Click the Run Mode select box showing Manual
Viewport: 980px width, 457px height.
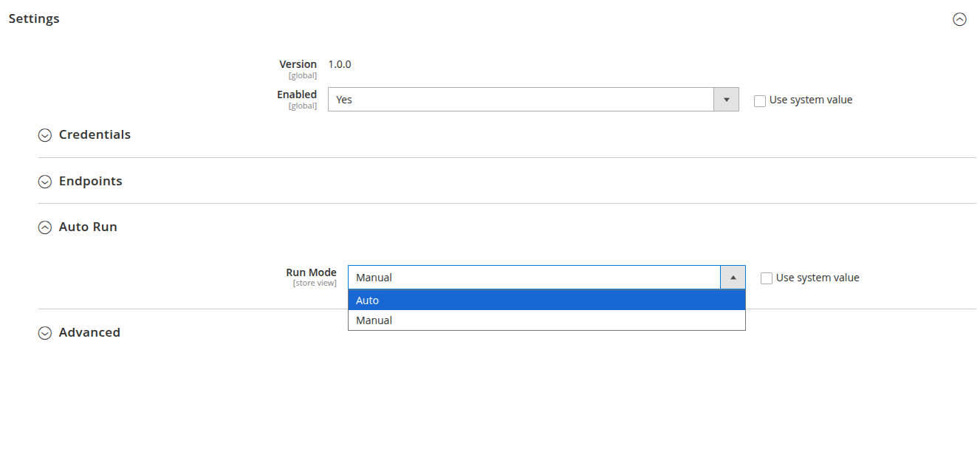click(x=546, y=278)
